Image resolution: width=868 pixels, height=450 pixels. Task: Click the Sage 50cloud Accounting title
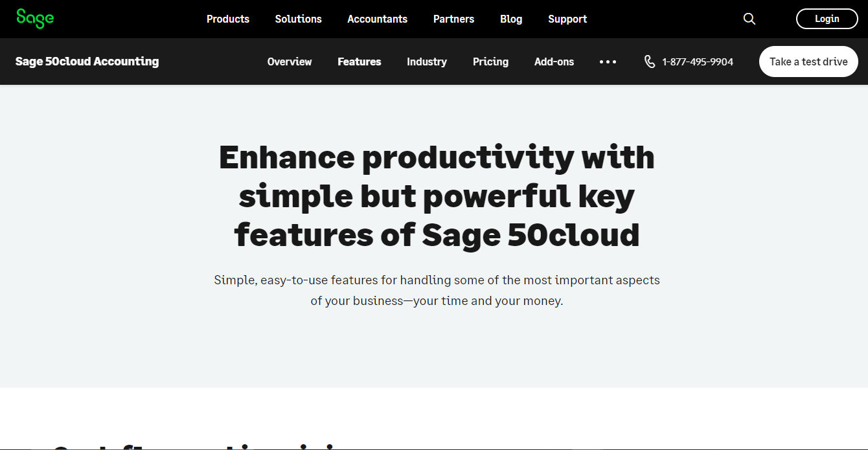click(87, 62)
